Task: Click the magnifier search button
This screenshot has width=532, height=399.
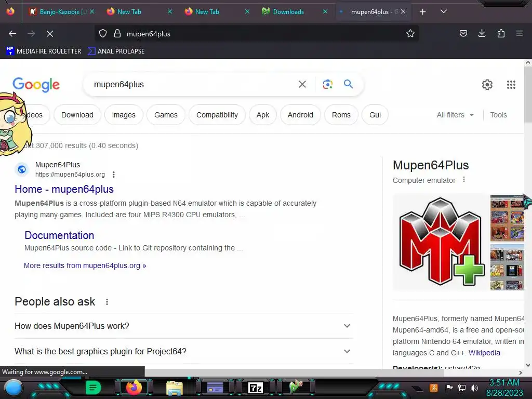Action: point(348,84)
